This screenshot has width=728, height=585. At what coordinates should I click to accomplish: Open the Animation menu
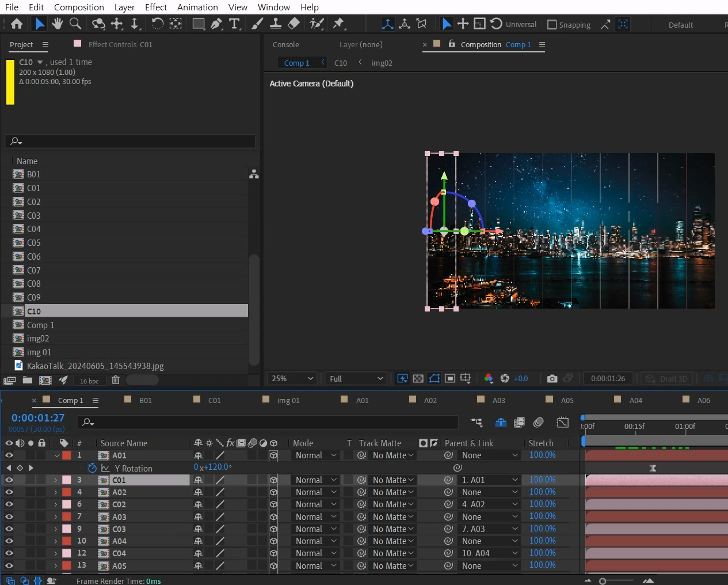pyautogui.click(x=197, y=7)
